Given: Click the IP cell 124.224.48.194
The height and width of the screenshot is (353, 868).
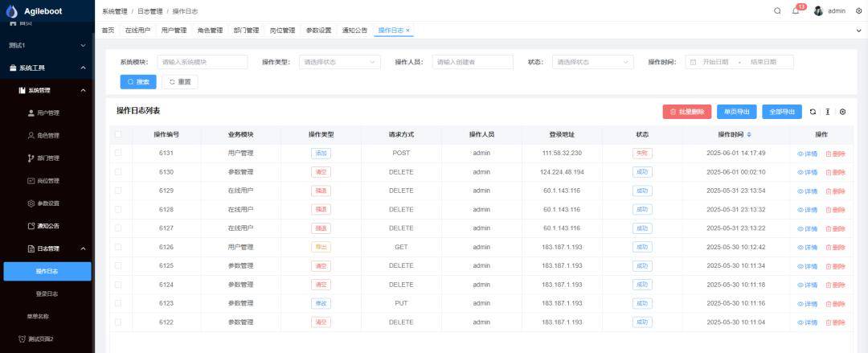Looking at the screenshot, I should click(x=562, y=172).
